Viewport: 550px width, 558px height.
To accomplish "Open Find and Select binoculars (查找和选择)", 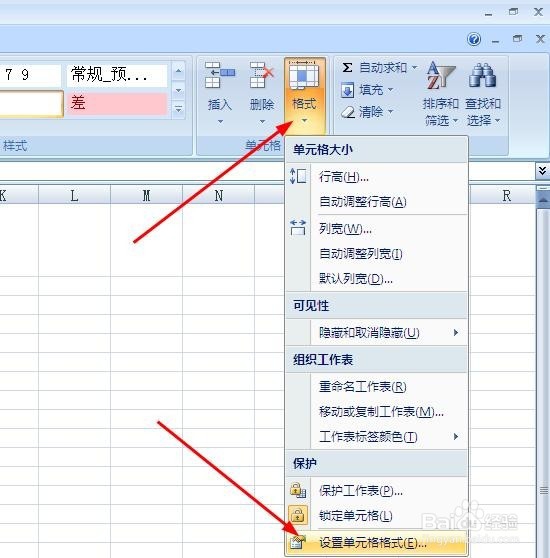I will click(x=483, y=94).
